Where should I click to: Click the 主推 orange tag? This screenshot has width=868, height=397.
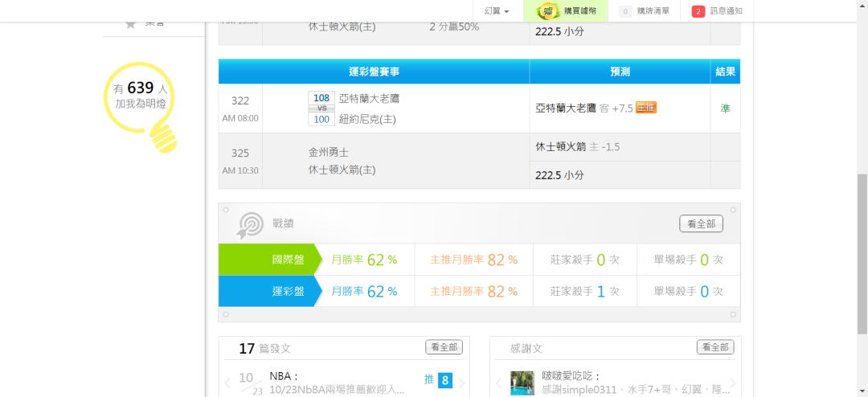click(646, 108)
